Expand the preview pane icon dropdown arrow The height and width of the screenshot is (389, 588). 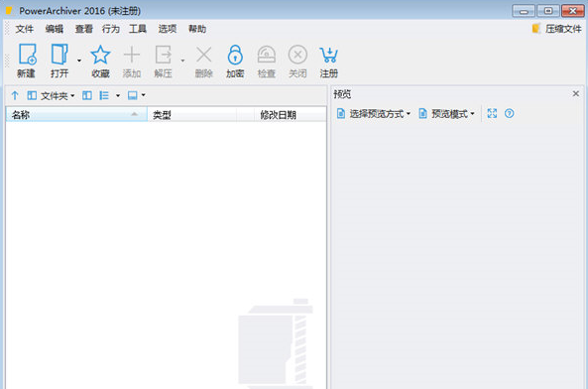143,95
